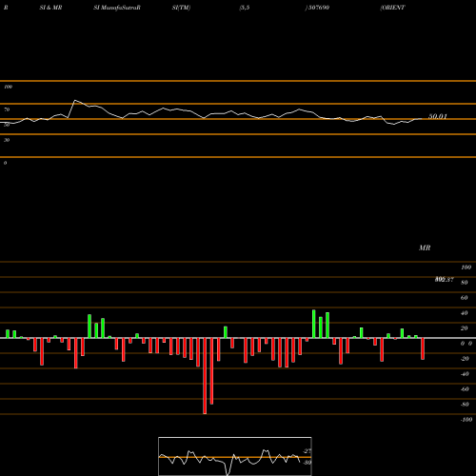The image size is (476, 476).
Task: Click the last red bar in MR histogram
Action: (x=423, y=348)
